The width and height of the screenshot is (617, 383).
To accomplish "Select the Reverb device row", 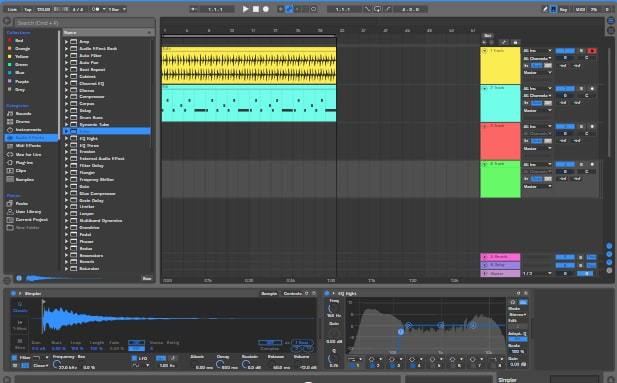I will (107, 262).
